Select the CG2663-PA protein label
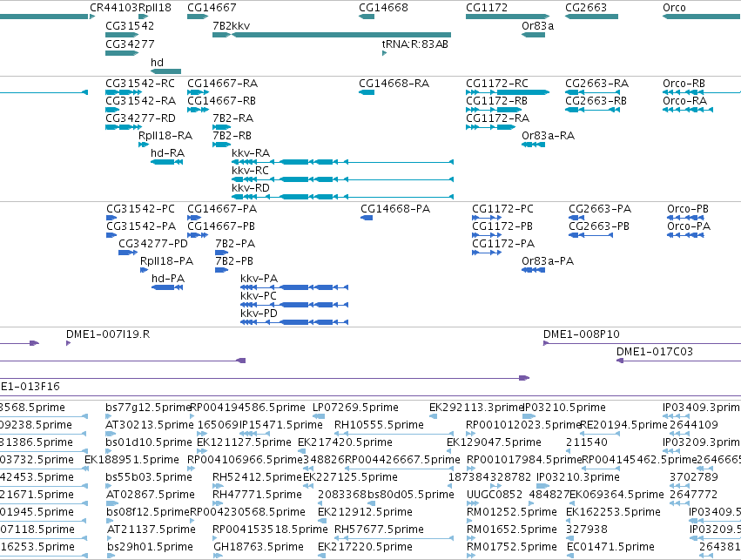741x560 pixels. click(x=600, y=209)
